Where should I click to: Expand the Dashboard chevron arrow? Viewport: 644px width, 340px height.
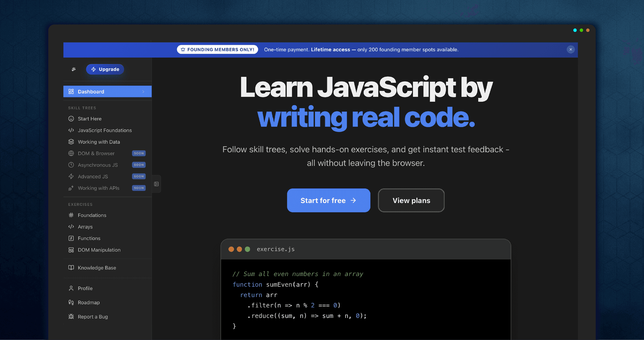[x=143, y=91]
